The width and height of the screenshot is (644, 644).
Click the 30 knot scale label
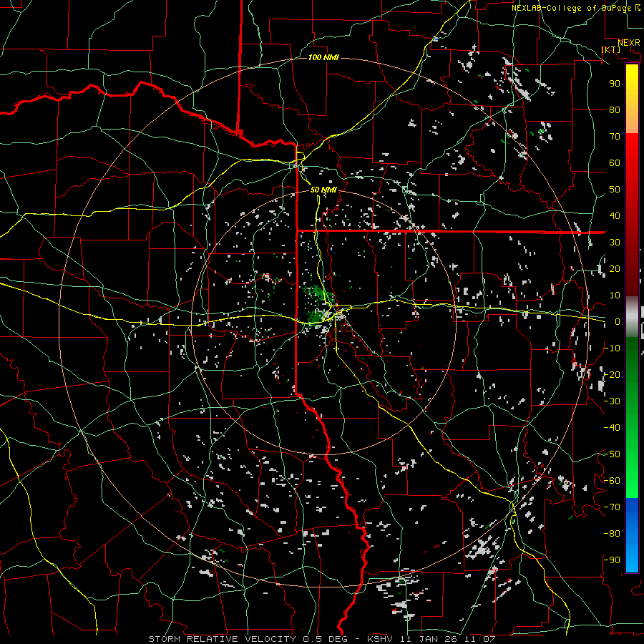point(615,243)
